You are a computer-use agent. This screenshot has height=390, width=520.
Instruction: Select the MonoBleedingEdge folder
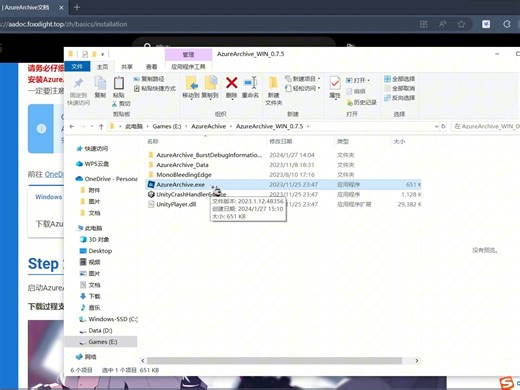[184, 175]
